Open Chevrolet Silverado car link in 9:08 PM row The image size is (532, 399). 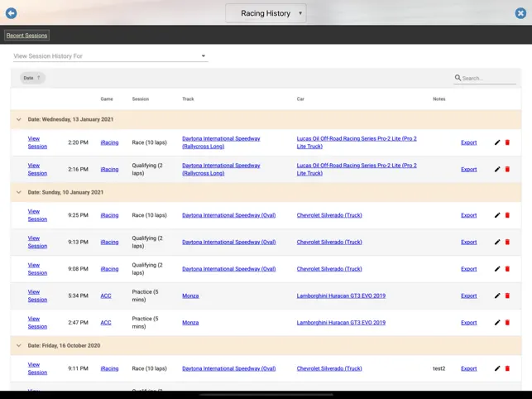(329, 269)
